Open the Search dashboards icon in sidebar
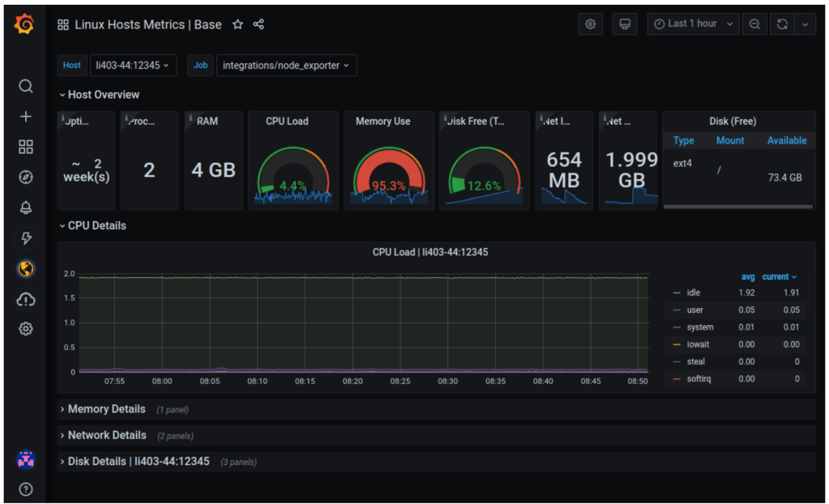Viewport: 829px width, 504px height. coord(26,86)
